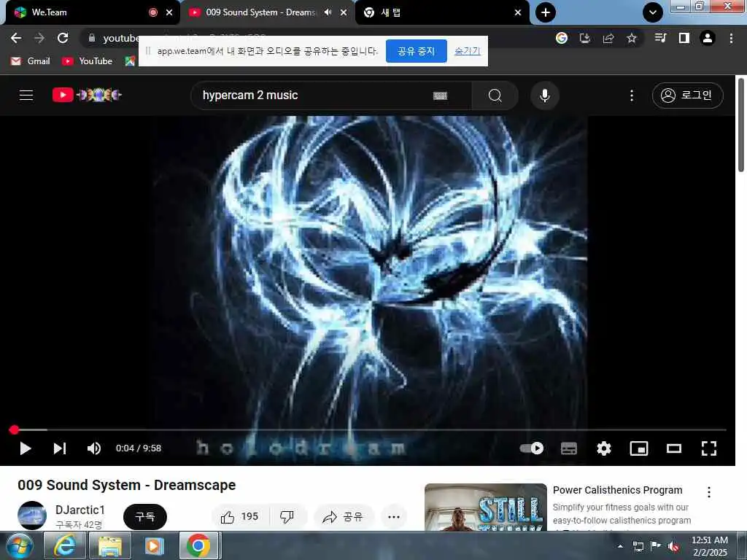
Task: Mute the video player volume
Action: 94,448
